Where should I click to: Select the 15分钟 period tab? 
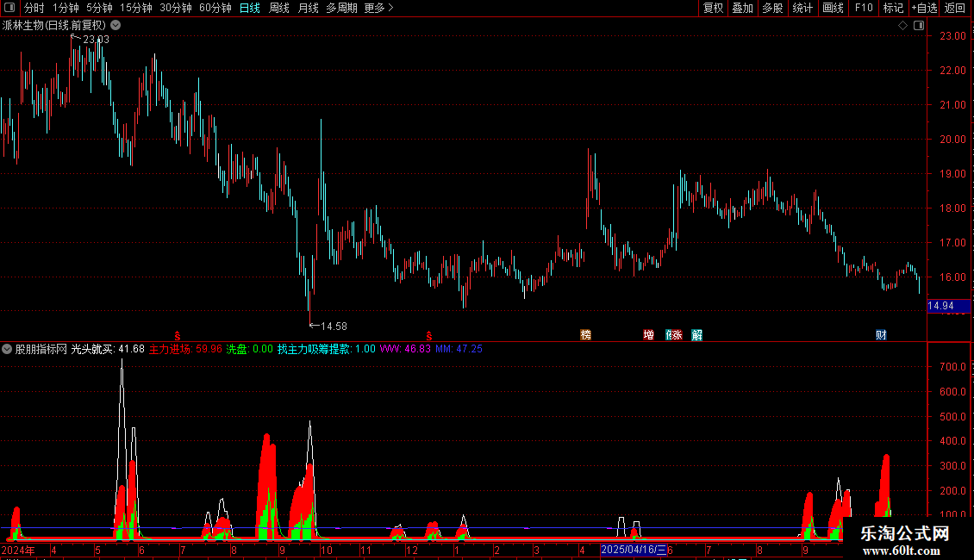[135, 8]
